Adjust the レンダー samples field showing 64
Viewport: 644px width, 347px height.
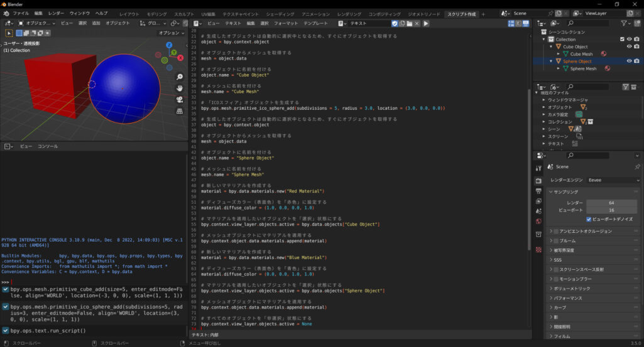click(611, 203)
